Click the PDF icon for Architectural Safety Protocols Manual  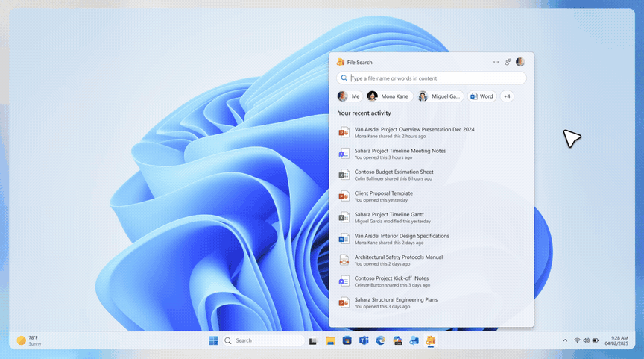tap(344, 260)
